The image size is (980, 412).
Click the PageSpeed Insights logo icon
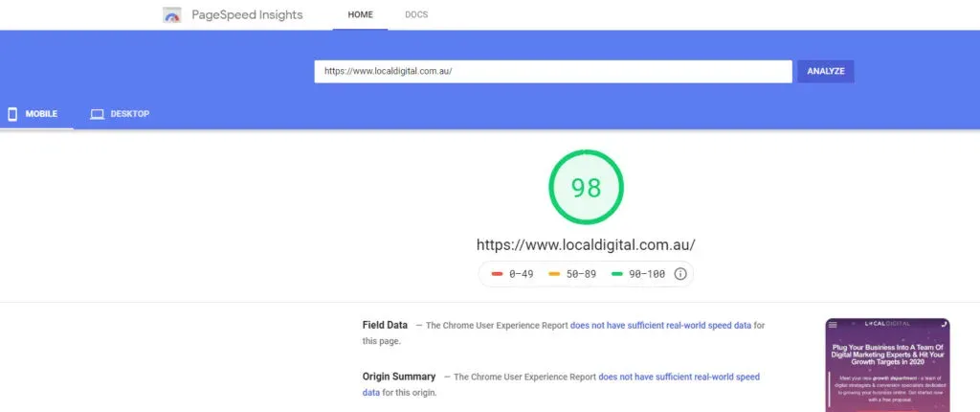click(172, 15)
